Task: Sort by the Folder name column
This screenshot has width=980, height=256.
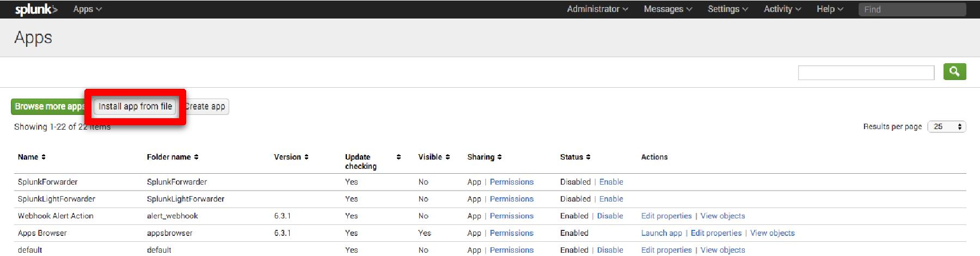Action: pos(173,157)
